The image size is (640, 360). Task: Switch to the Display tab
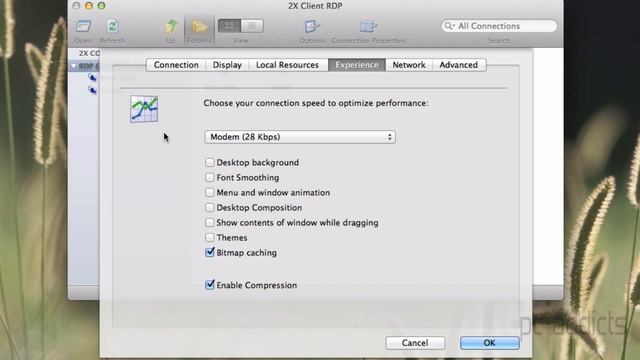pyautogui.click(x=227, y=65)
